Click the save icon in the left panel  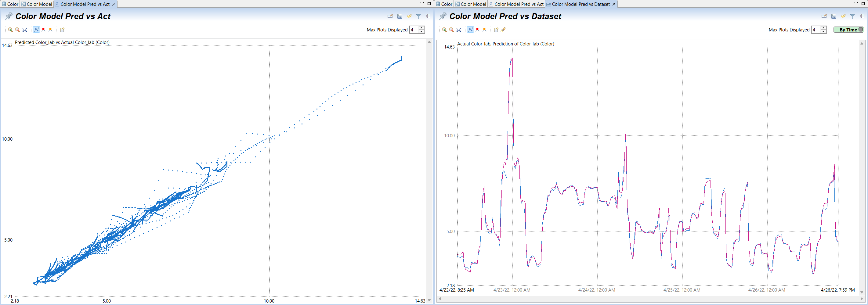(x=400, y=16)
